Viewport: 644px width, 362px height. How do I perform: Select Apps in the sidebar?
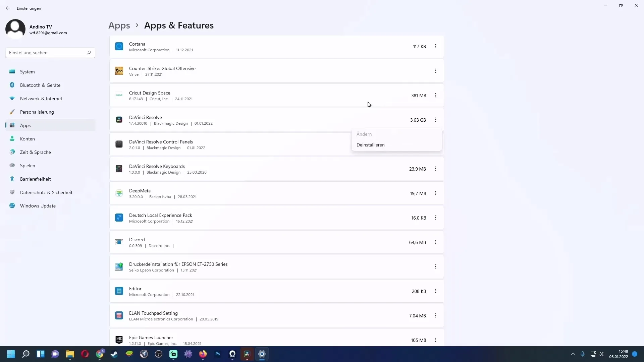pyautogui.click(x=50, y=125)
